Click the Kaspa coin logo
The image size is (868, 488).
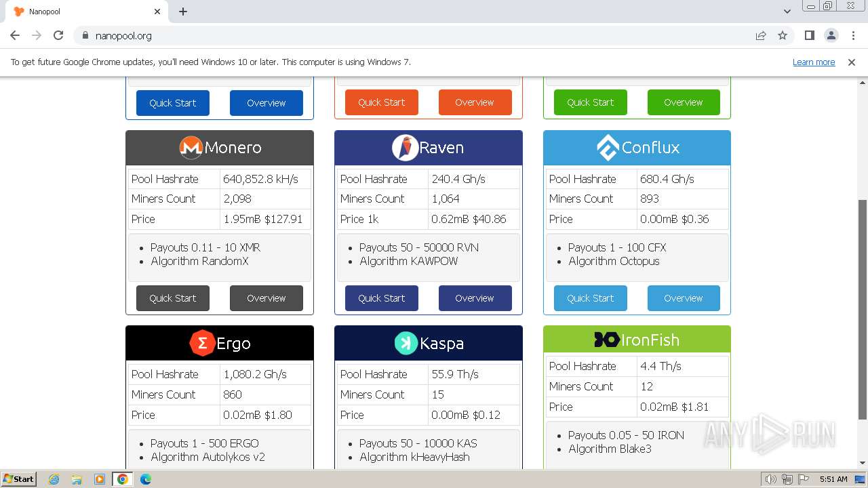point(406,343)
